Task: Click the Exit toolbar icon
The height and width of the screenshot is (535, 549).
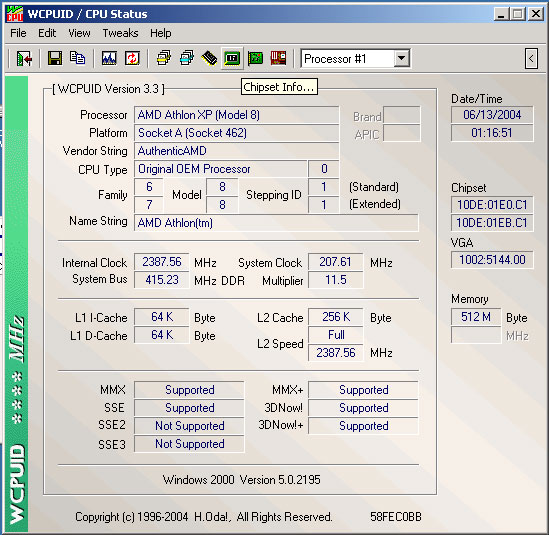Action: tap(24, 58)
